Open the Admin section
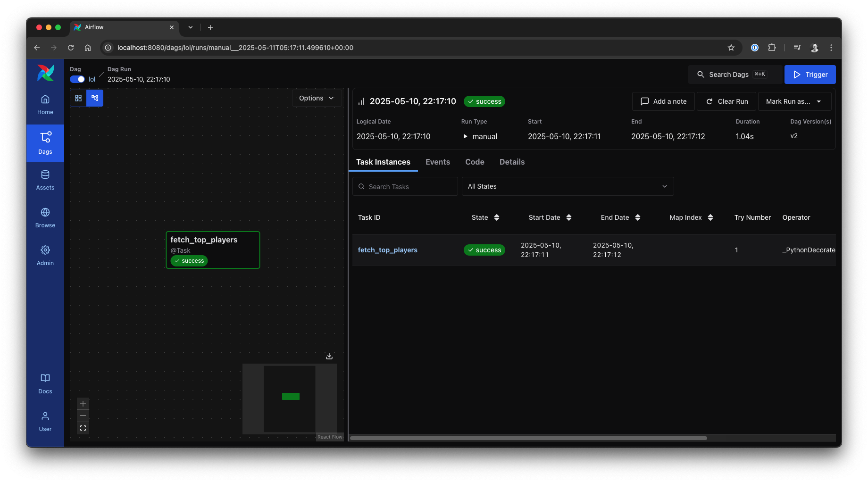The image size is (868, 482). click(x=45, y=255)
